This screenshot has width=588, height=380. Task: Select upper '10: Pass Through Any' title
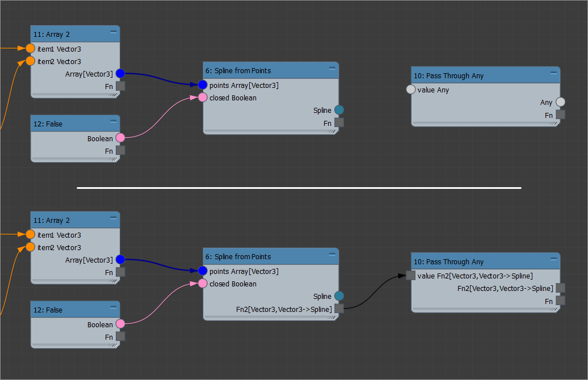tap(486, 75)
